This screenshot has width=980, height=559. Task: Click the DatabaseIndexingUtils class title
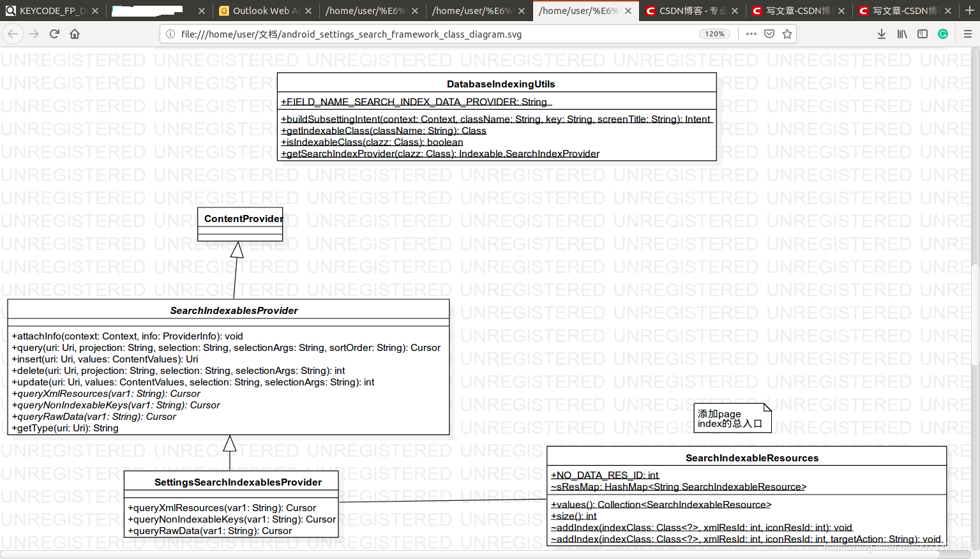click(x=501, y=84)
